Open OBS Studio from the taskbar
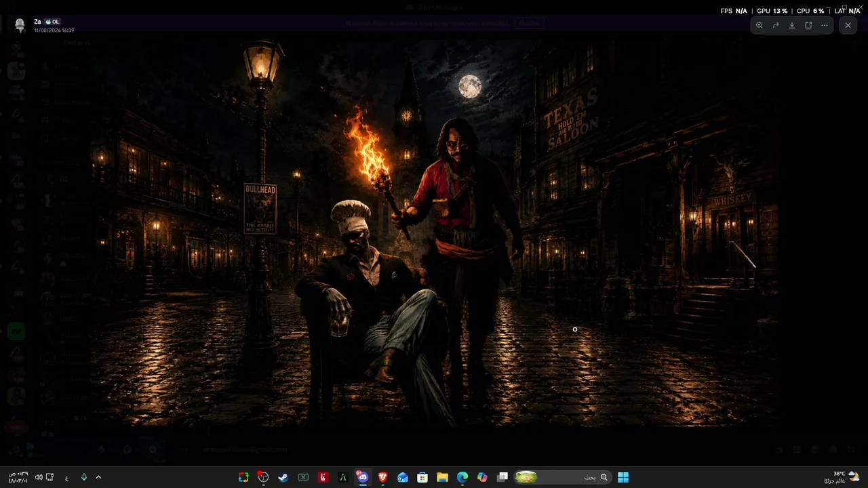The width and height of the screenshot is (868, 488). point(263,477)
